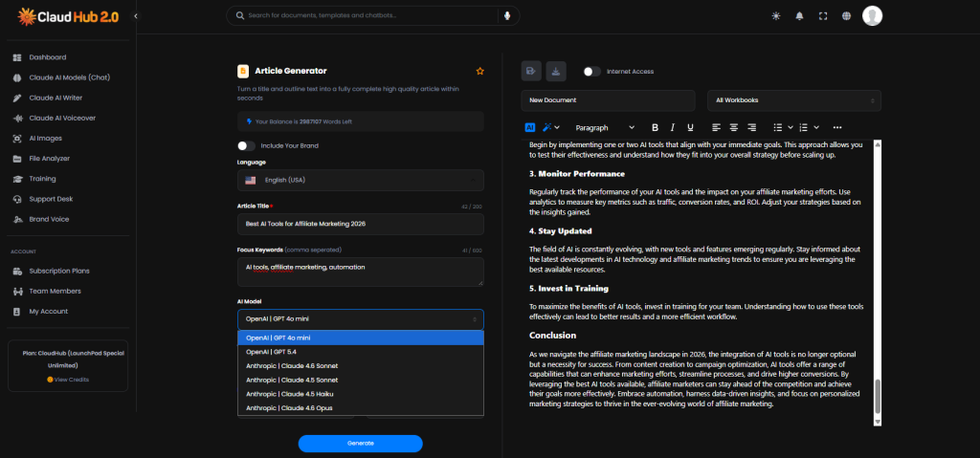This screenshot has height=458, width=980.
Task: Click the editor vertical scrollbar thumb
Action: point(877,397)
